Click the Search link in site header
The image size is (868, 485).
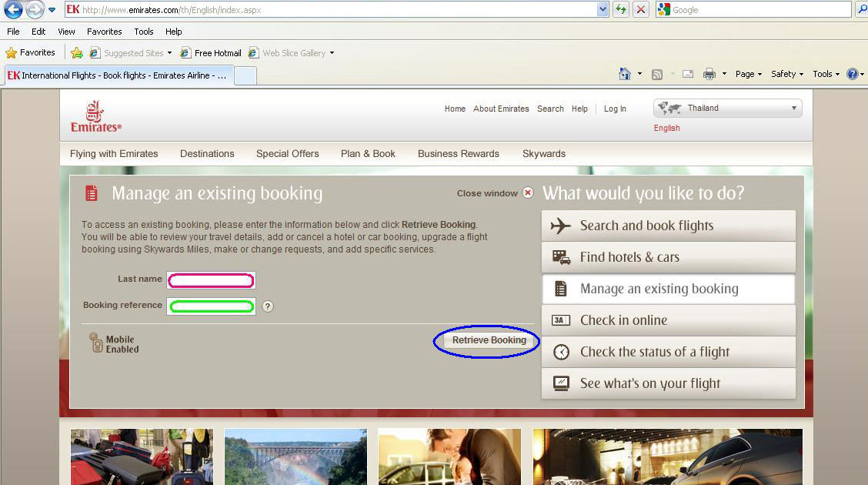pos(550,109)
